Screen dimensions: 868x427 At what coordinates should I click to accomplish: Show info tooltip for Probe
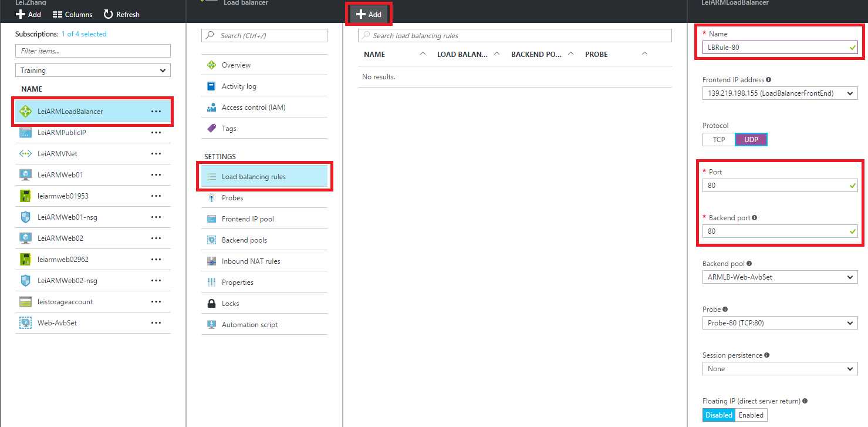[725, 310]
